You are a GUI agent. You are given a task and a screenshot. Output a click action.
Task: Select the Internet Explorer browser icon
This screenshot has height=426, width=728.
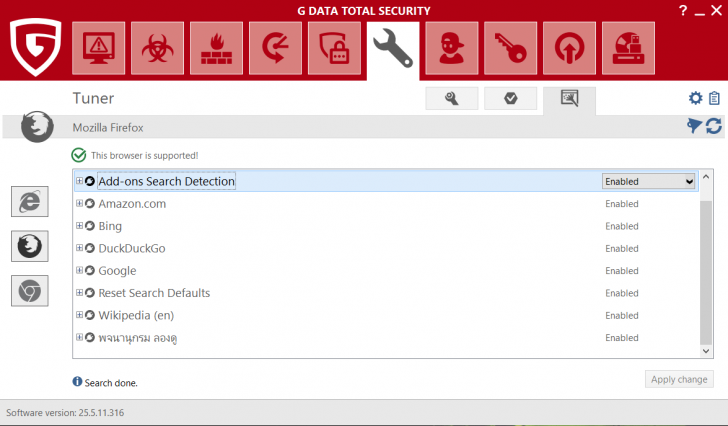(30, 201)
